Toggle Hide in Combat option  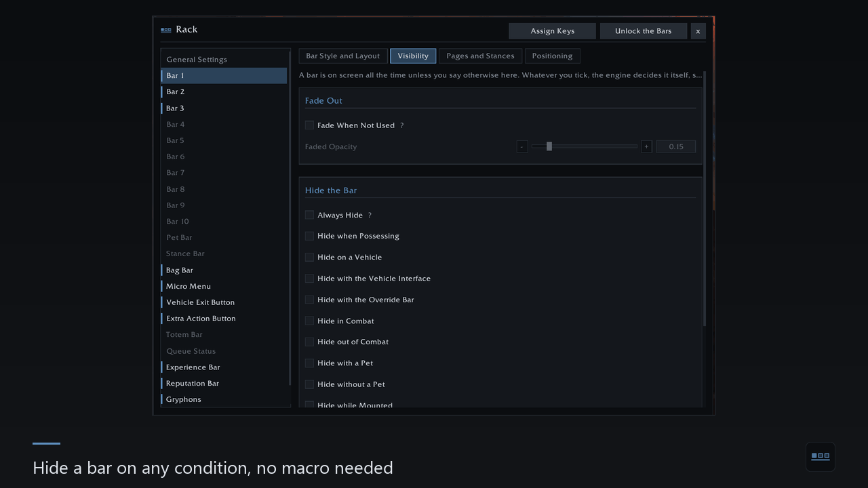point(309,321)
